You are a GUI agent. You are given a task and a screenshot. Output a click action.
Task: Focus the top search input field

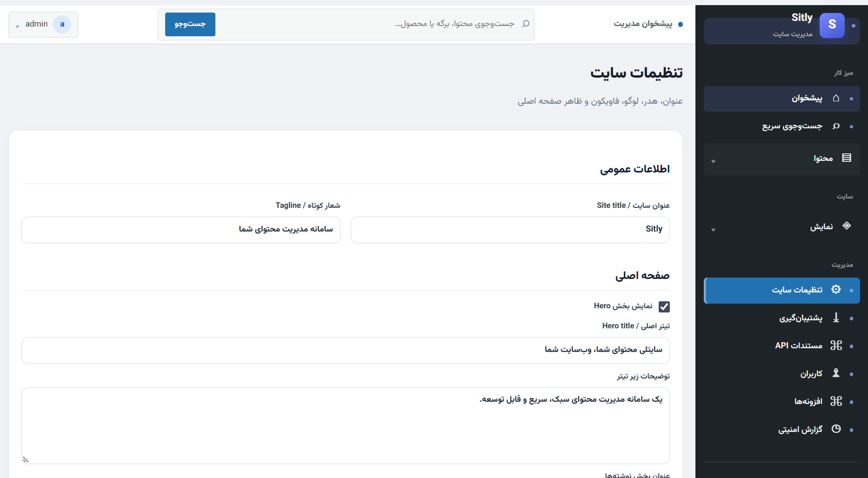click(x=367, y=24)
